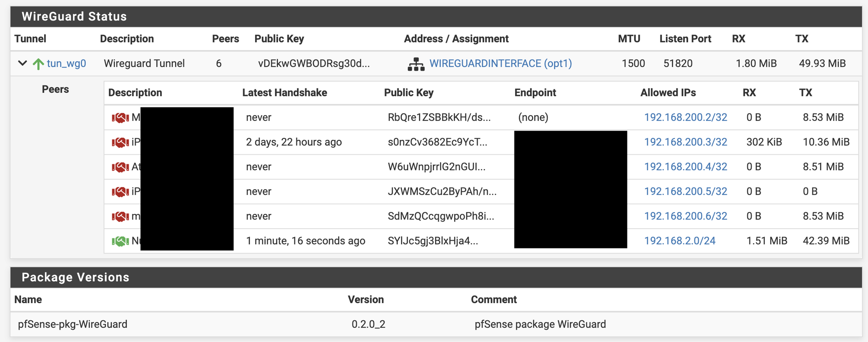Click the WireGuard Status panel heading
Viewport: 868px width, 342px height.
click(74, 17)
